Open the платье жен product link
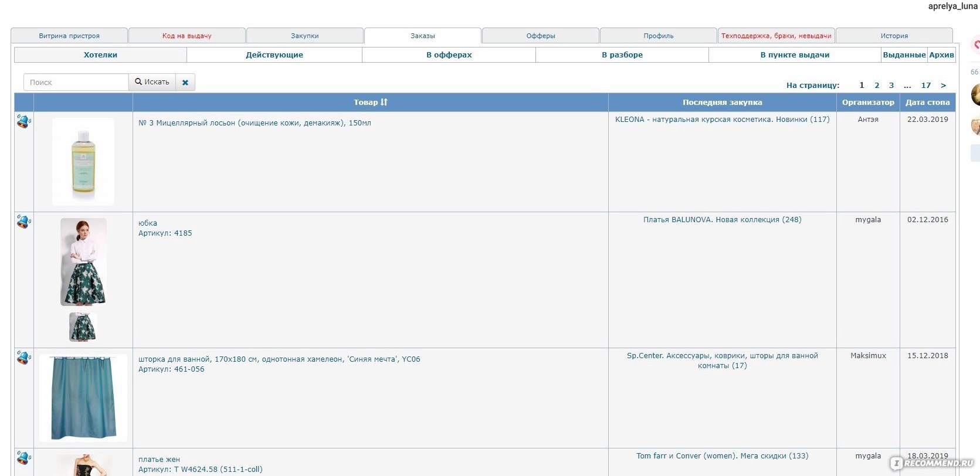Screen dimensions: 980x476 pyautogui.click(x=159, y=460)
